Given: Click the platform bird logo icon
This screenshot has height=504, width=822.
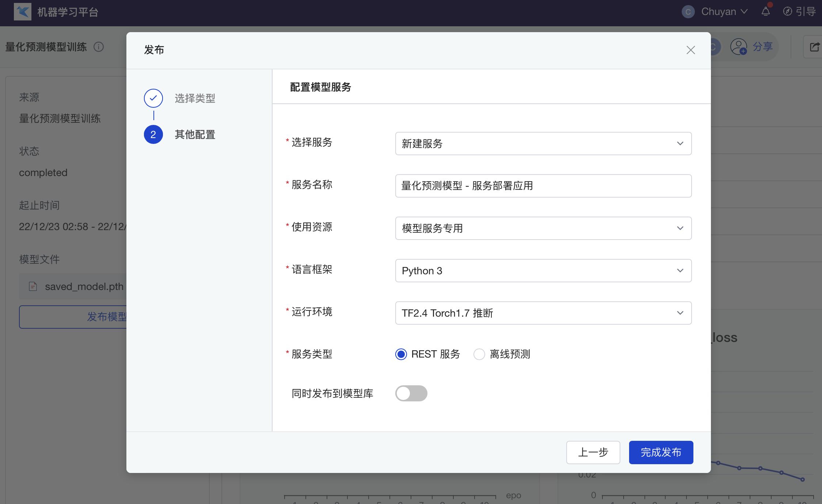Looking at the screenshot, I should 22,12.
